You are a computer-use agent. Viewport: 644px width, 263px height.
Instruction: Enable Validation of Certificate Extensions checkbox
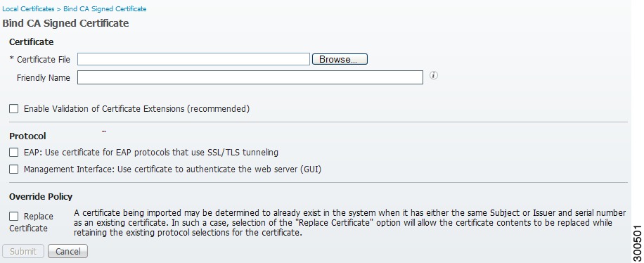[14, 109]
